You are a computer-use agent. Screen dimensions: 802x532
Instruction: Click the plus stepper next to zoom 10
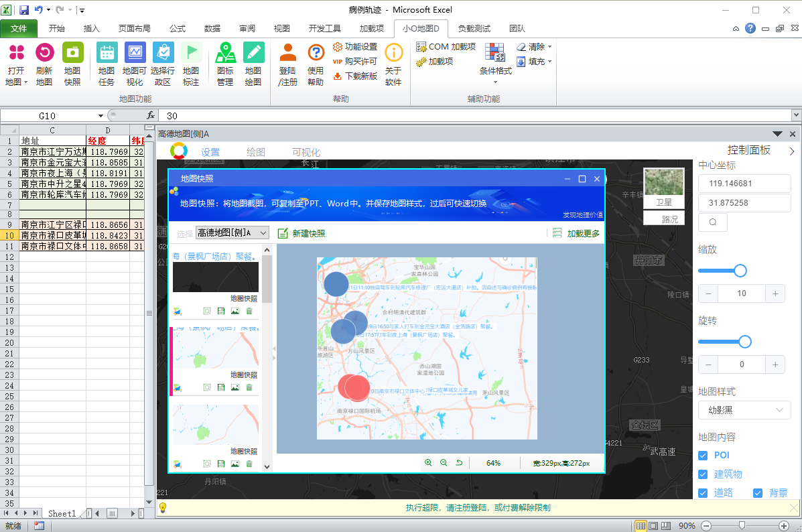click(775, 293)
